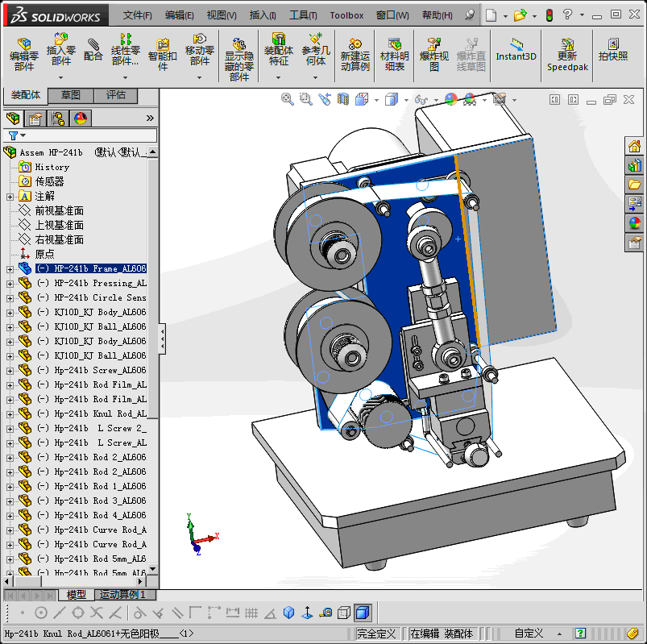Switch to the Evaluate (评估) tab
The height and width of the screenshot is (644, 647).
pos(116,95)
